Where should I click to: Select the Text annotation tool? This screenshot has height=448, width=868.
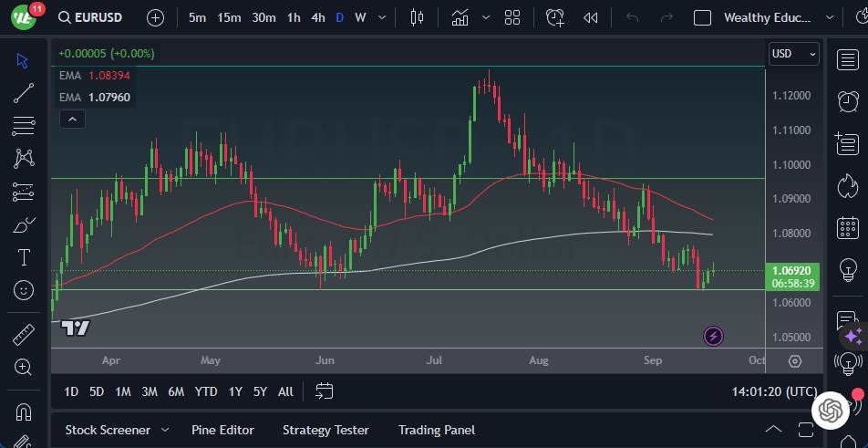point(24,257)
